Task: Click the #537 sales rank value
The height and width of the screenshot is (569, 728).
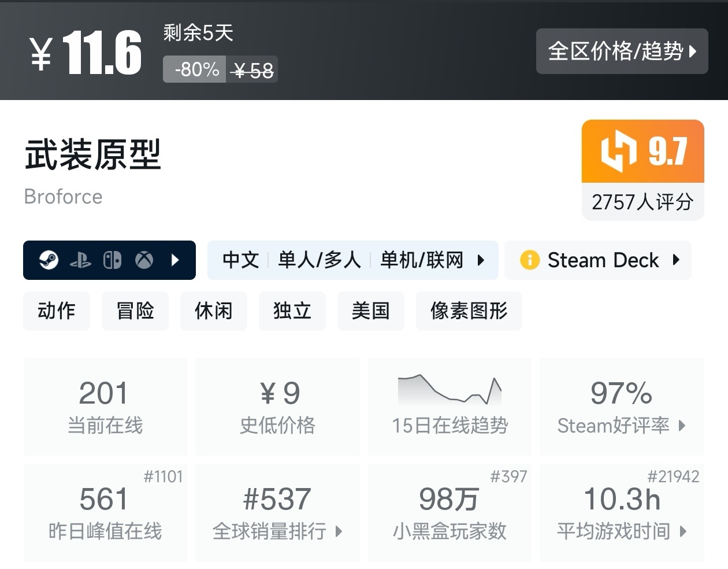Action: 277,498
